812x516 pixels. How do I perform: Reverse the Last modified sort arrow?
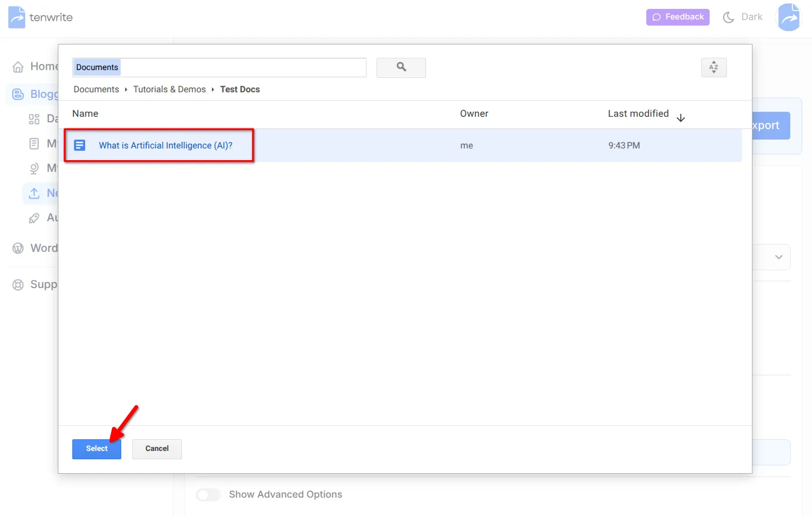tap(681, 117)
